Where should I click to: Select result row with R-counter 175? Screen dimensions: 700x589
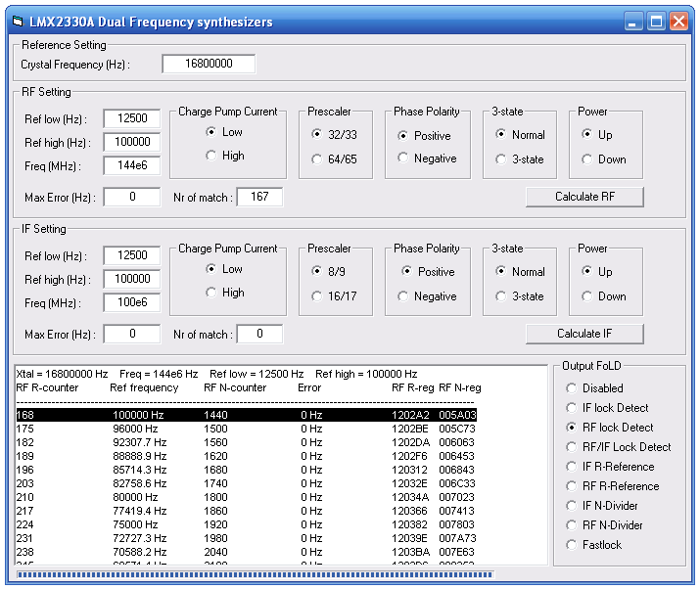247,429
